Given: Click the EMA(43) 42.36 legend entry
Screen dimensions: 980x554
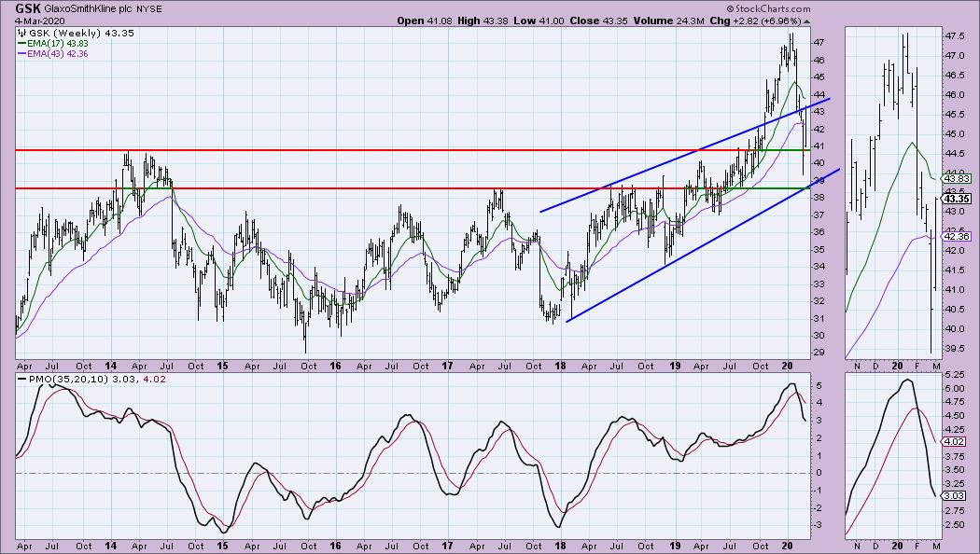Looking at the screenshot, I should (x=58, y=54).
